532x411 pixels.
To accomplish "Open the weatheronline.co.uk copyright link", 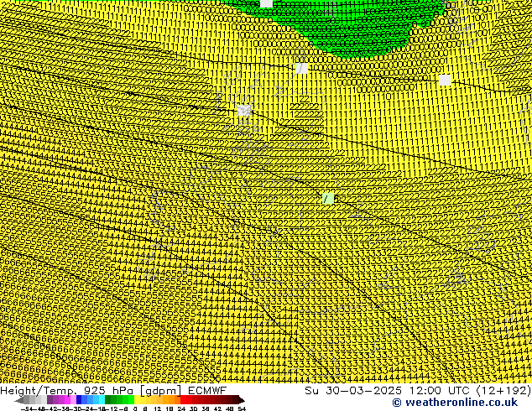I will point(455,403).
